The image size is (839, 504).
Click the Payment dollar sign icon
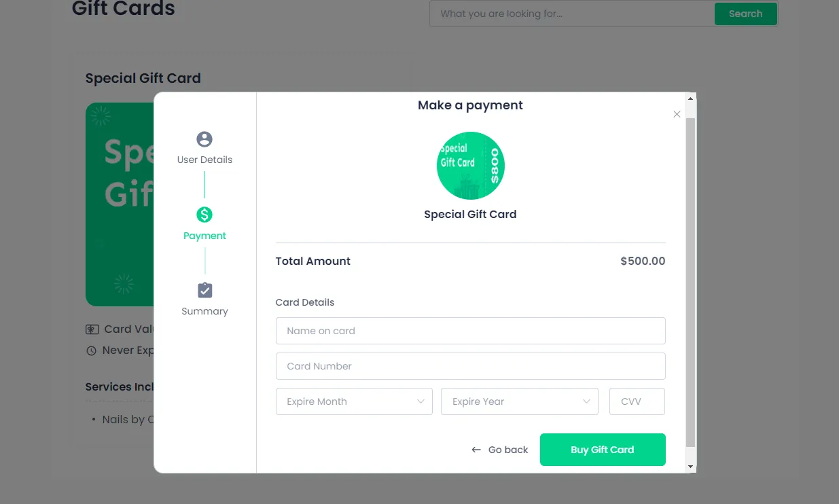point(204,215)
